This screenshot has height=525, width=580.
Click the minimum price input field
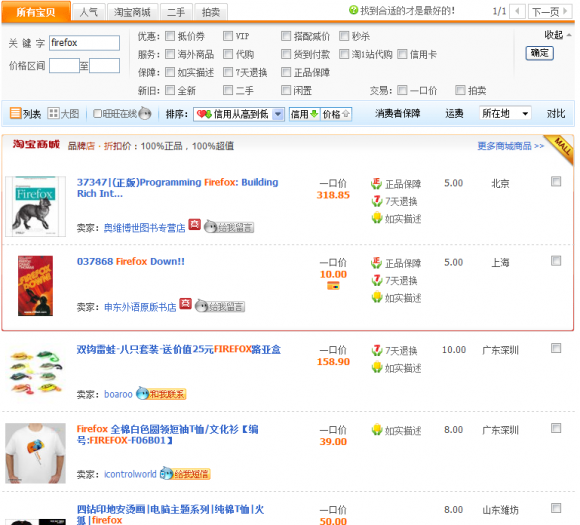(64, 65)
